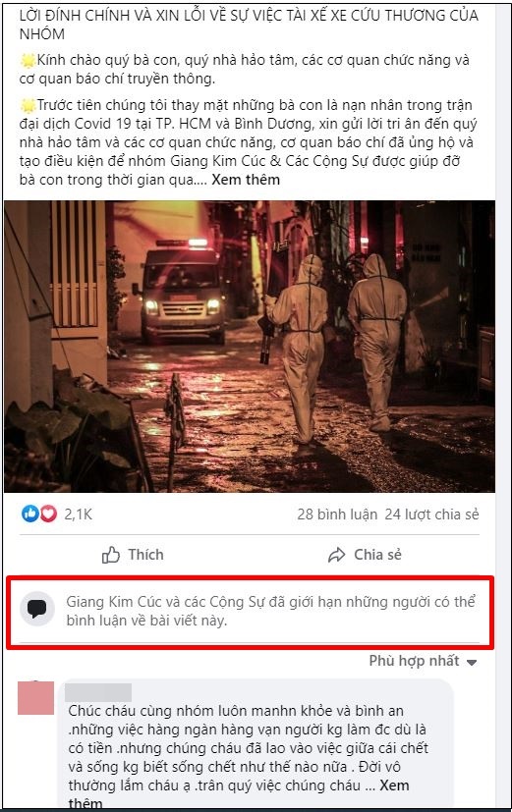The height and width of the screenshot is (812, 512).
Task: Open the 28 bình luận count
Action: tap(337, 514)
